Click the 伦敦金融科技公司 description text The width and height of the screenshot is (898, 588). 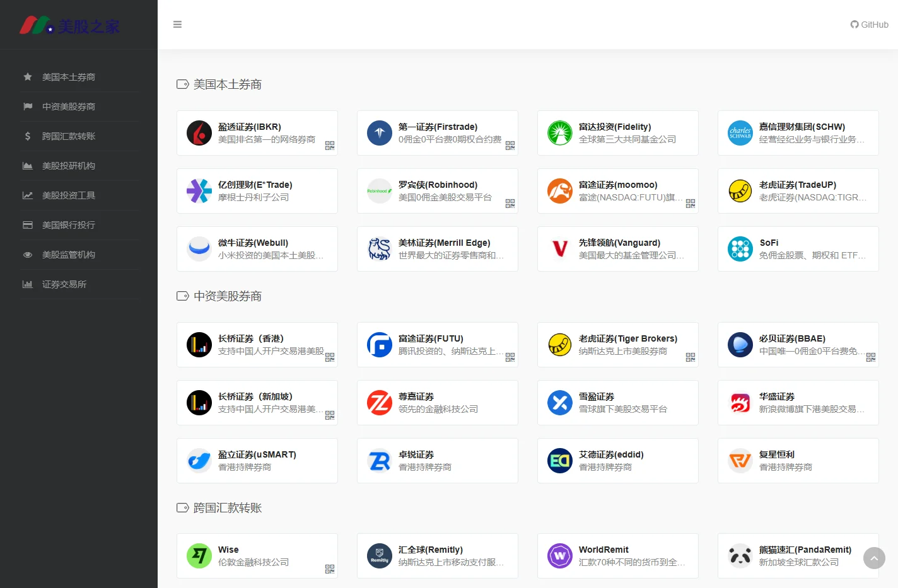[x=254, y=562]
